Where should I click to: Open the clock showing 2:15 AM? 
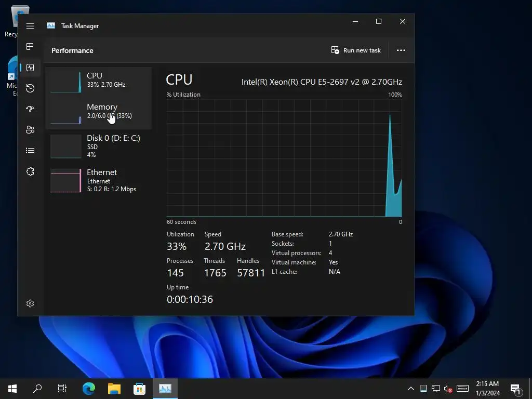point(487,389)
